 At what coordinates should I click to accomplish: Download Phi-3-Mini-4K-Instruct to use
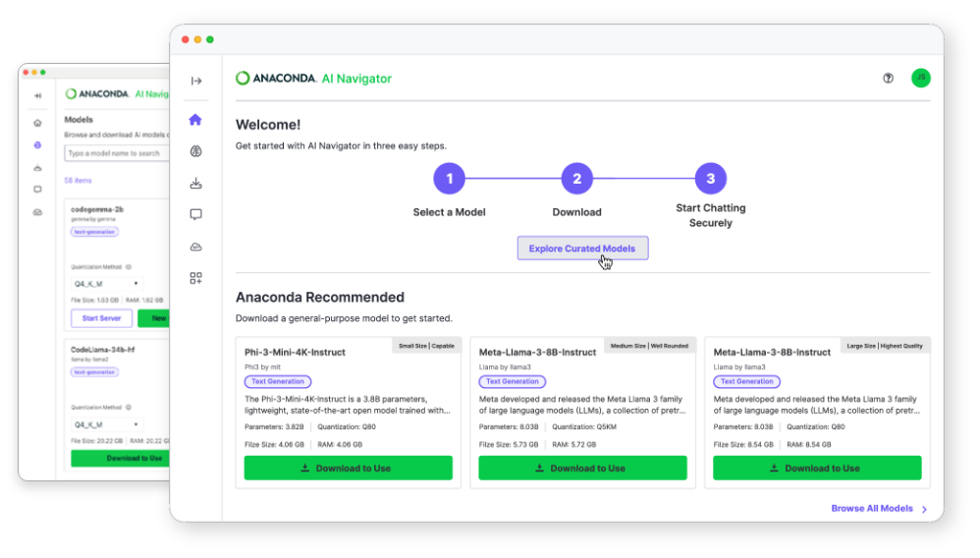click(x=349, y=468)
